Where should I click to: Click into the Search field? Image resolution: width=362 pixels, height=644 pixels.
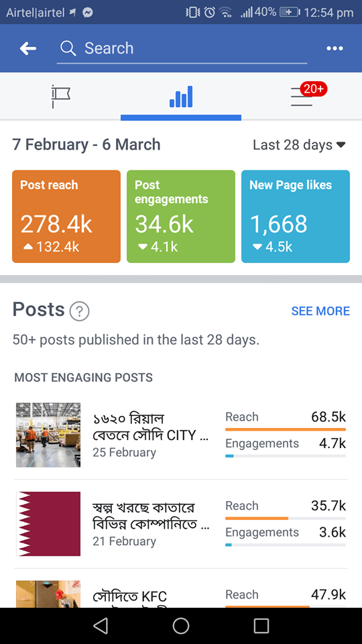[x=182, y=48]
